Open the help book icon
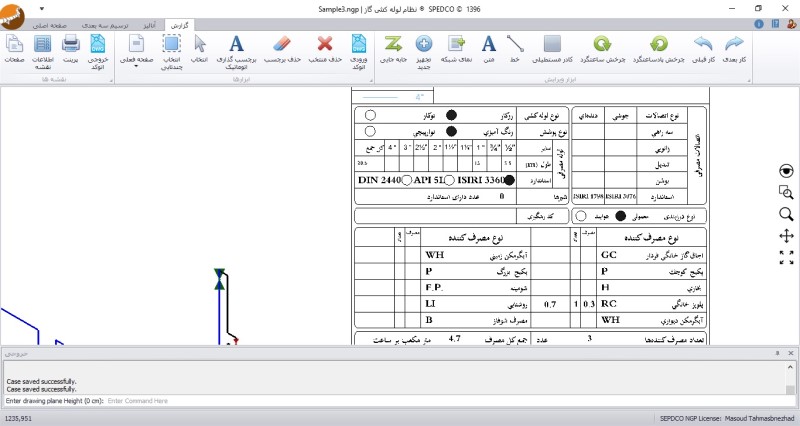The width and height of the screenshot is (800, 426). click(776, 24)
